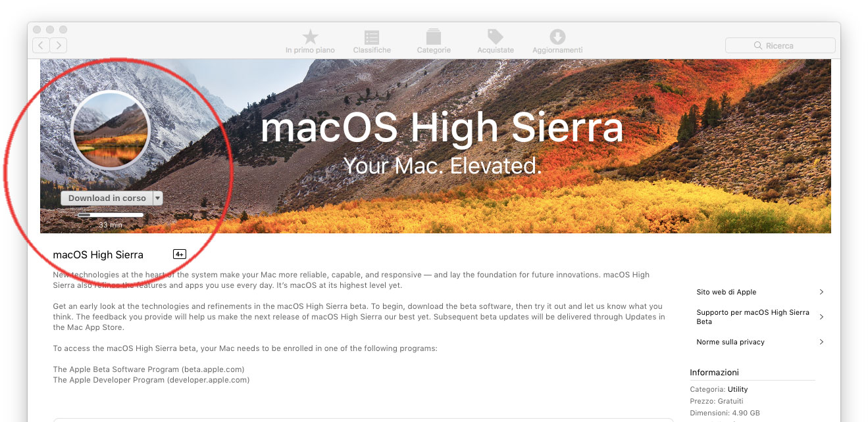Open the dropdown arrow beside Download in corso
868x422 pixels.
157,198
